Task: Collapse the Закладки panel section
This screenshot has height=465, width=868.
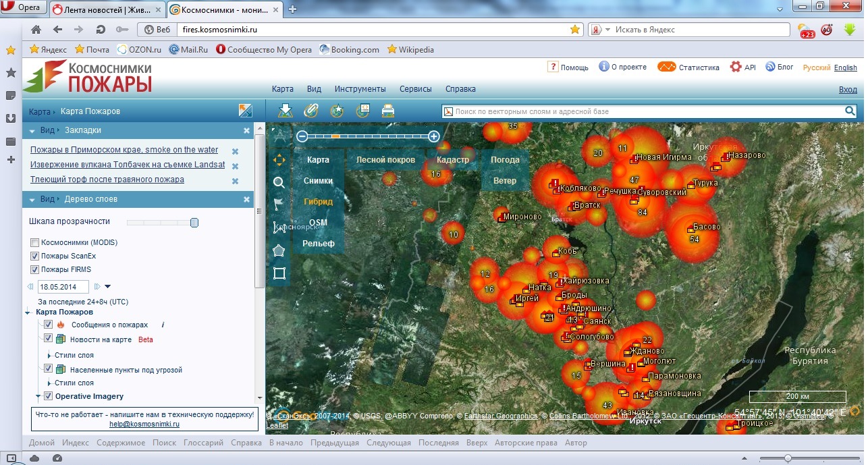Action: (32, 130)
